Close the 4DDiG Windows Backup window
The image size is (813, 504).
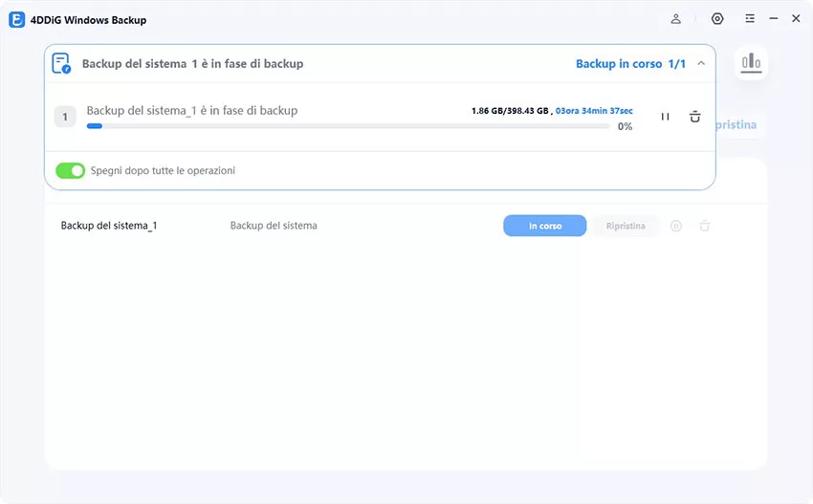[796, 19]
